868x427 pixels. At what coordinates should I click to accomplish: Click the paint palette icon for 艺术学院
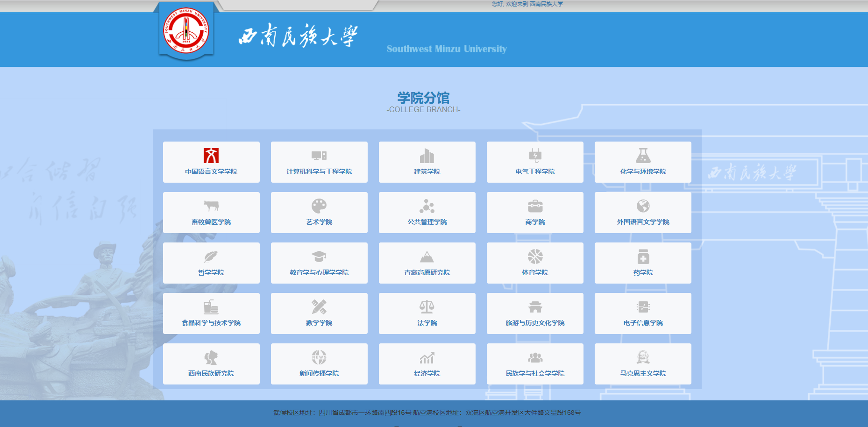tap(319, 206)
